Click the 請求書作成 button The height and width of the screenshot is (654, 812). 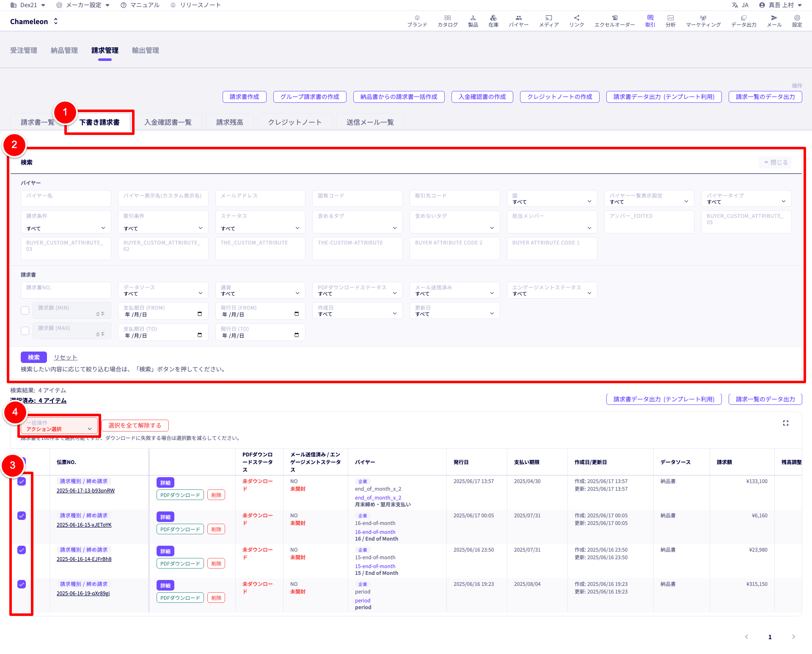coord(244,97)
